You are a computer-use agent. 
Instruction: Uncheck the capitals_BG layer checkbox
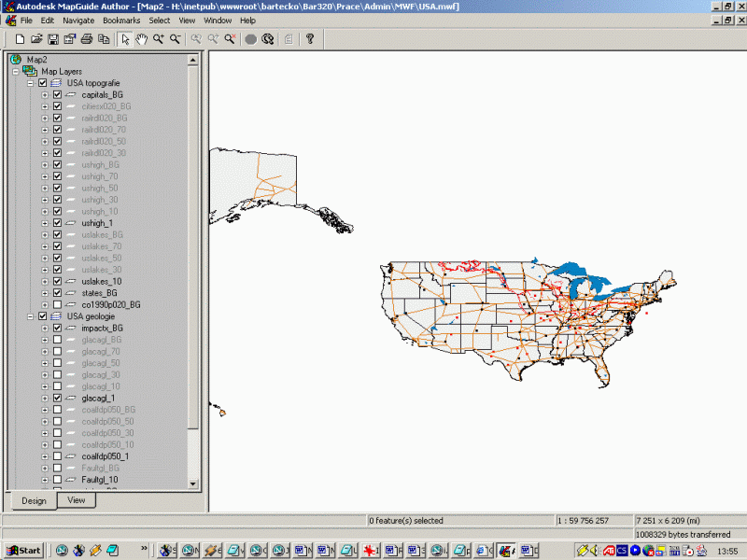click(58, 95)
